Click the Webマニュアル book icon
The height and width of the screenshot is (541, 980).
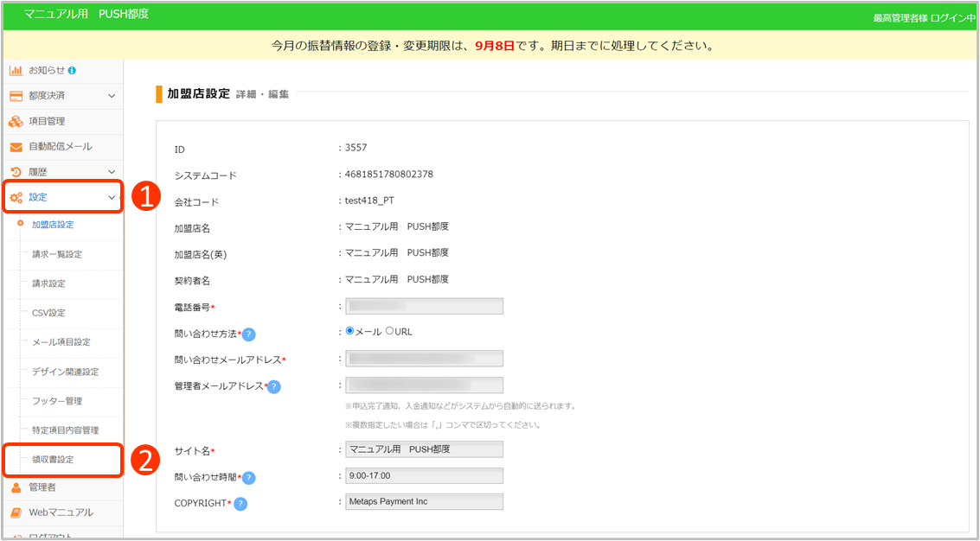[16, 512]
